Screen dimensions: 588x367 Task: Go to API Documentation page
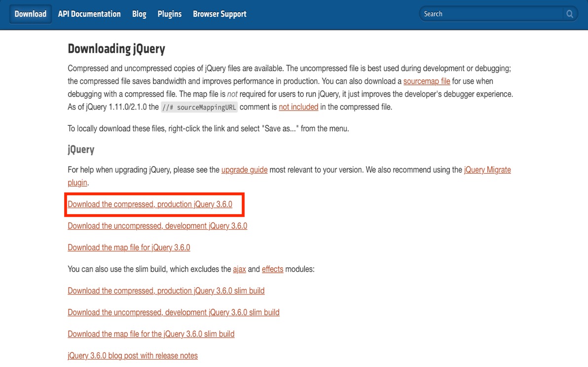[89, 14]
